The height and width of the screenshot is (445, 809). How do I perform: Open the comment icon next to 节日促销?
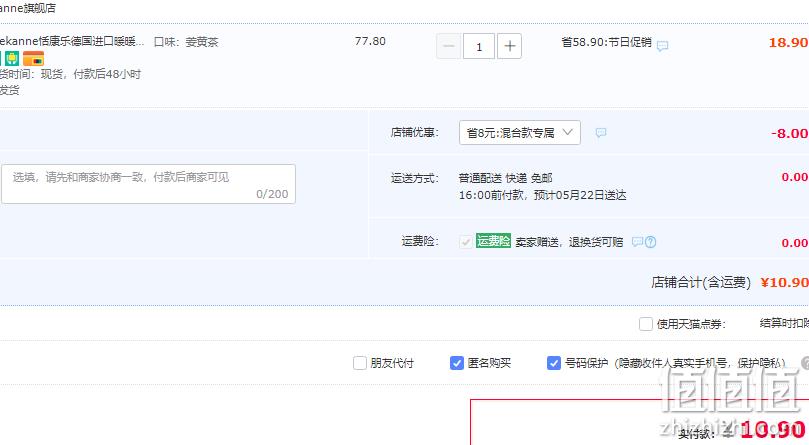coord(662,46)
